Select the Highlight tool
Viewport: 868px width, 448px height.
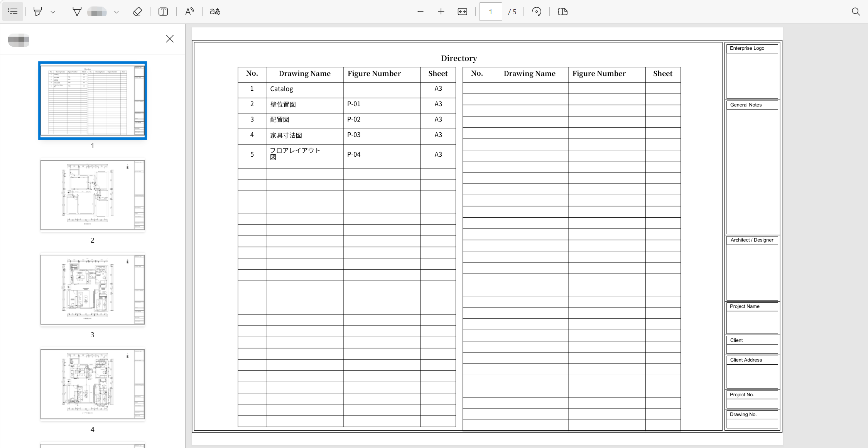[x=77, y=12]
